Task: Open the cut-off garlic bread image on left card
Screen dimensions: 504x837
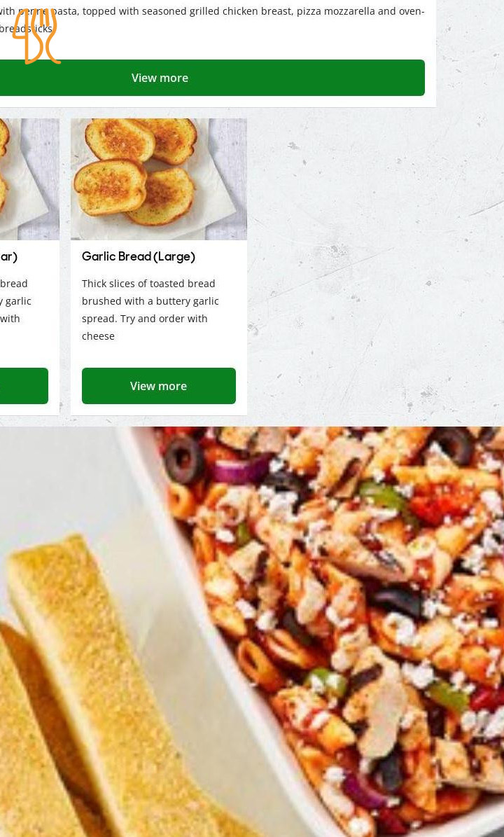Action: [x=29, y=179]
